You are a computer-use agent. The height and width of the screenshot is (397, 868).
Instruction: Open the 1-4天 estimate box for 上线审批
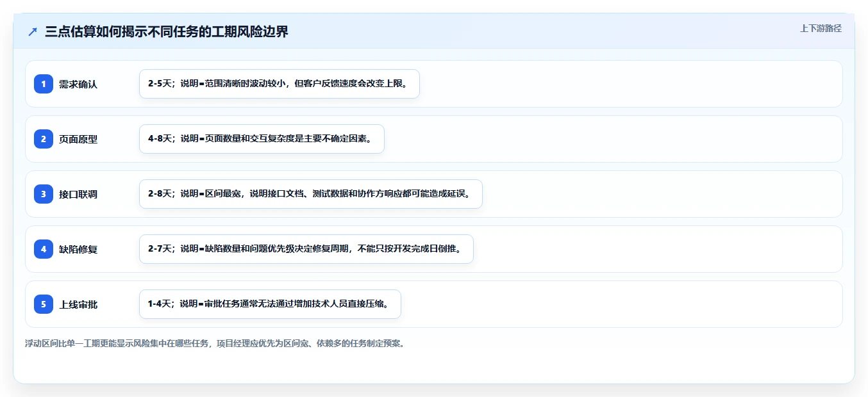click(270, 304)
